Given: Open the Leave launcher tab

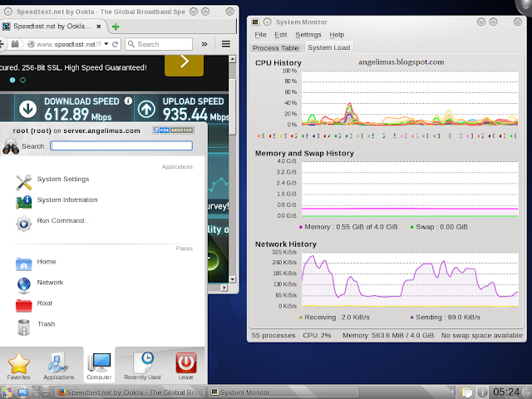Looking at the screenshot, I should (186, 366).
